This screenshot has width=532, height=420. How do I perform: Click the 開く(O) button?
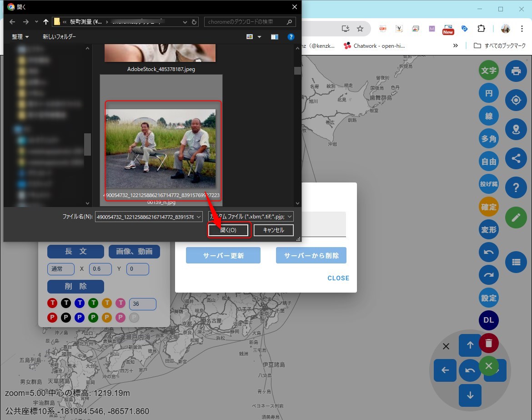tap(228, 230)
